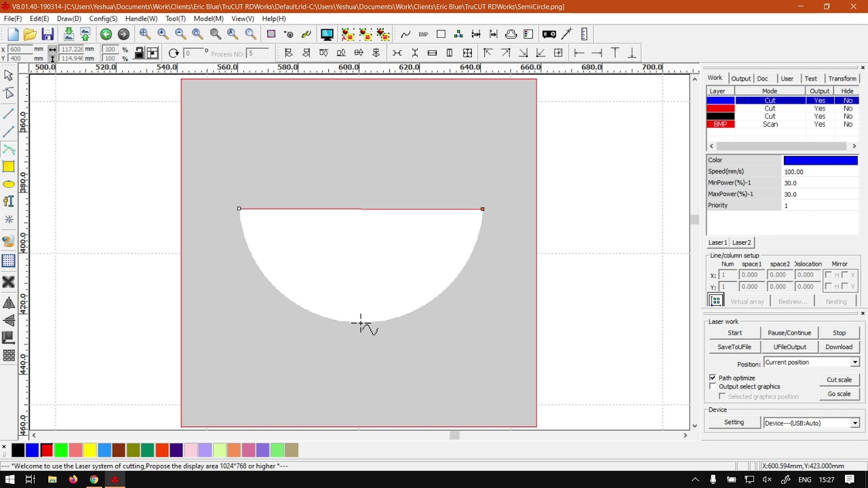This screenshot has width=868, height=488.
Task: Toggle the aspect ratio lock icon
Action: click(x=139, y=54)
